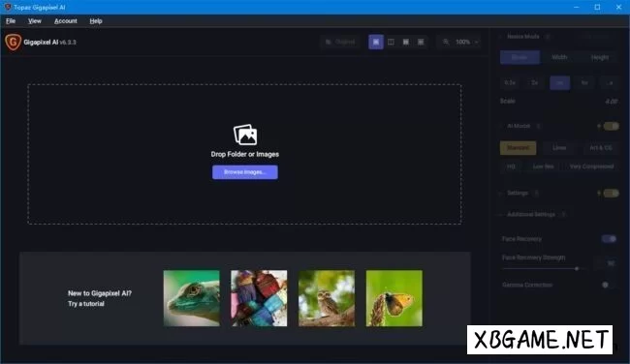Choose the 6x scale preset
This screenshot has width=630, height=364.
point(584,82)
